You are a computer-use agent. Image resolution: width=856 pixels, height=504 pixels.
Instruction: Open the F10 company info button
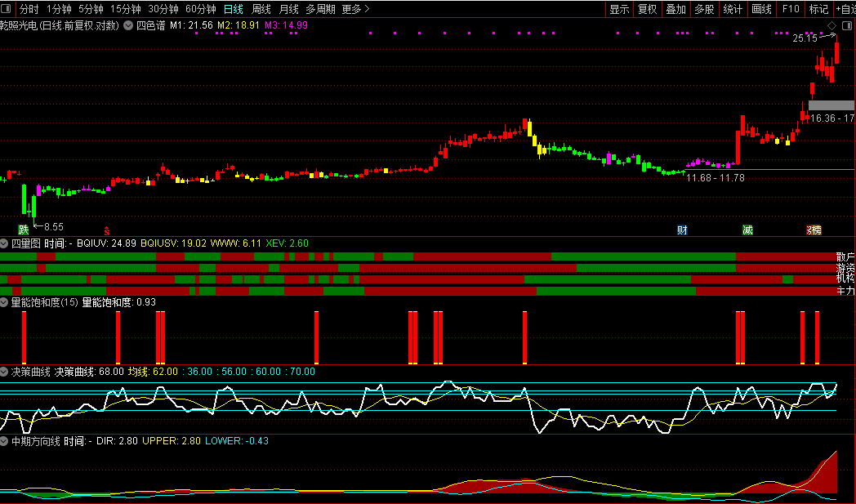coord(790,9)
